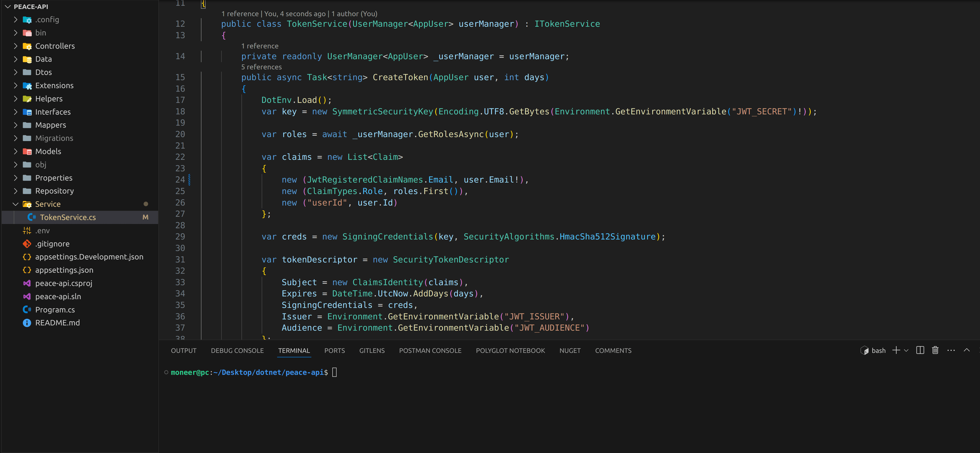This screenshot has width=980, height=453.
Task: Expand the Controllers folder
Action: [x=55, y=45]
